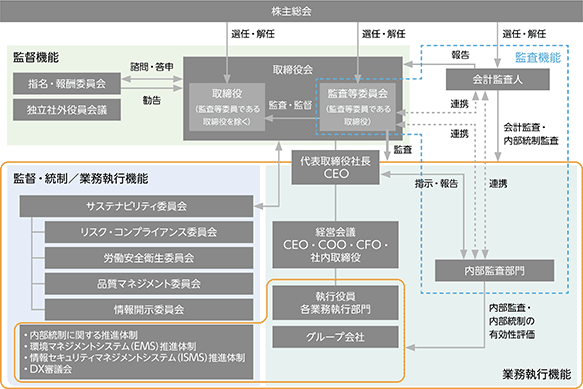Select the 労働安全衛生委員会 box
Screen dimensions: 583x389
[149, 258]
